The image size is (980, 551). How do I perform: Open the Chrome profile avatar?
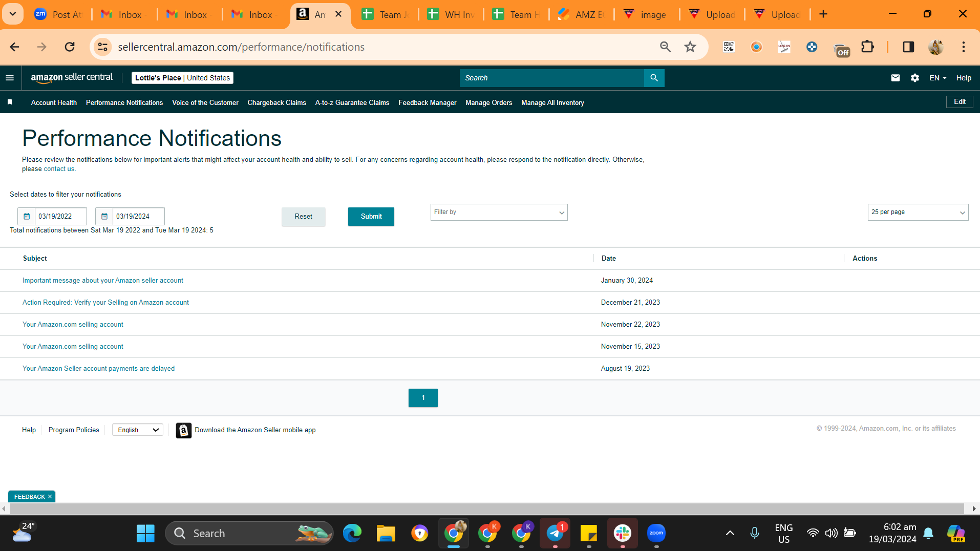click(x=935, y=47)
